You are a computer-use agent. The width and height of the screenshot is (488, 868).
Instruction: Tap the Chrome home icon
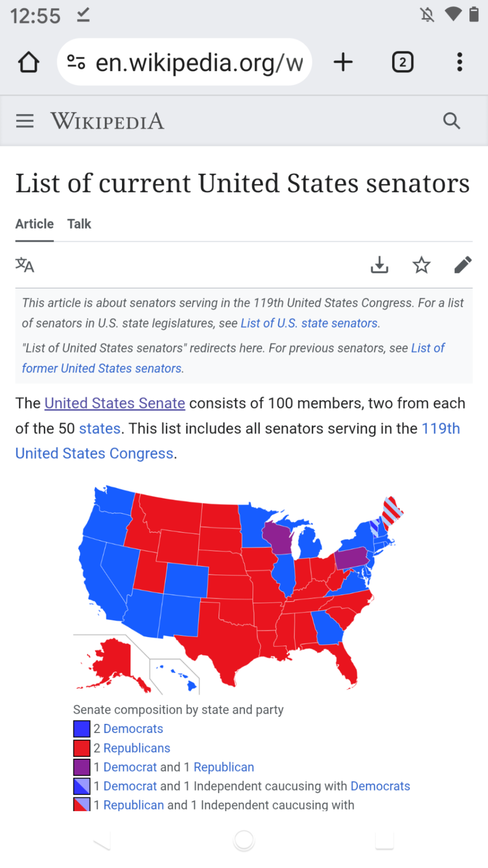click(29, 62)
